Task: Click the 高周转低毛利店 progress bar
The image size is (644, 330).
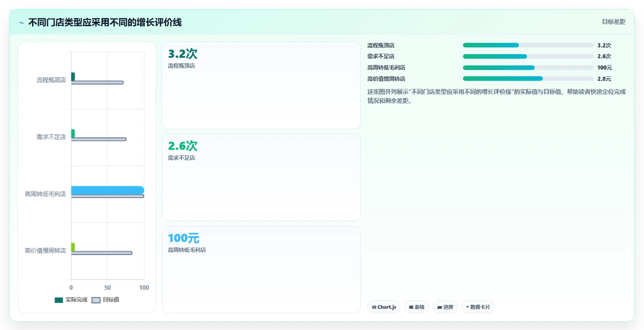Action: 528,68
